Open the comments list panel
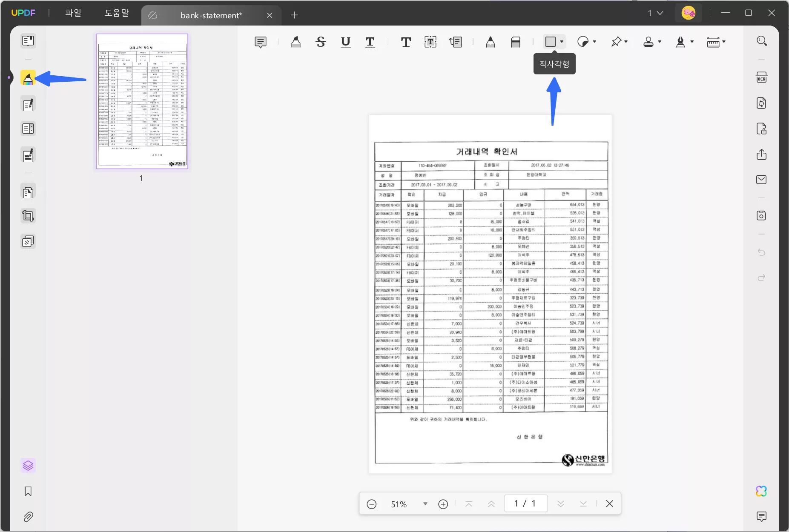789x532 pixels. pos(762,517)
